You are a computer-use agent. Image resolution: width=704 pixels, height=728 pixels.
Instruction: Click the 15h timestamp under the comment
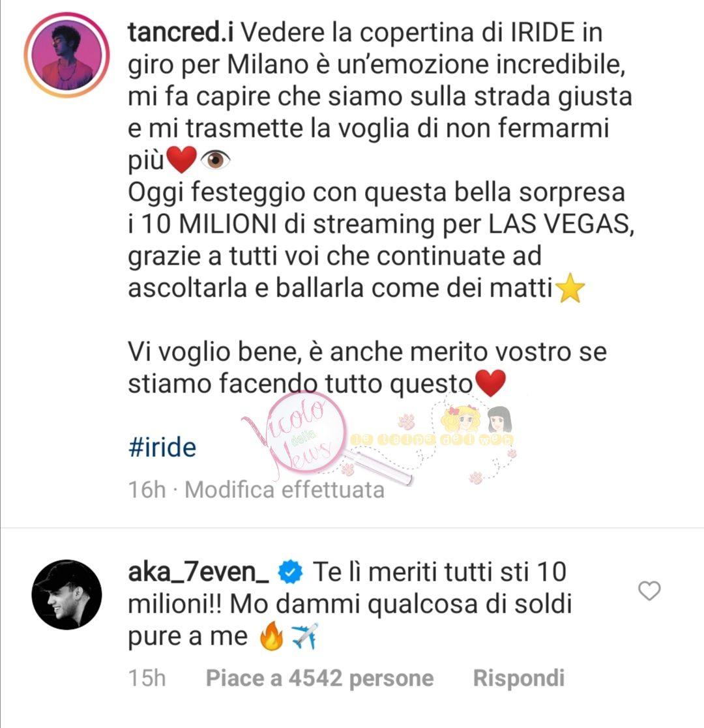(x=147, y=678)
